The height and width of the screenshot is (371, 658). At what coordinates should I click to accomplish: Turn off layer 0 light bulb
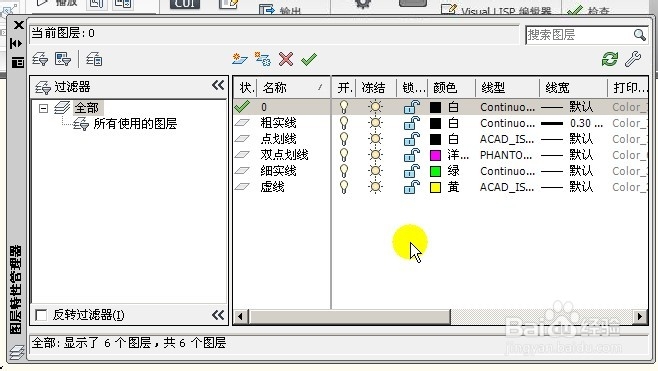pos(344,107)
